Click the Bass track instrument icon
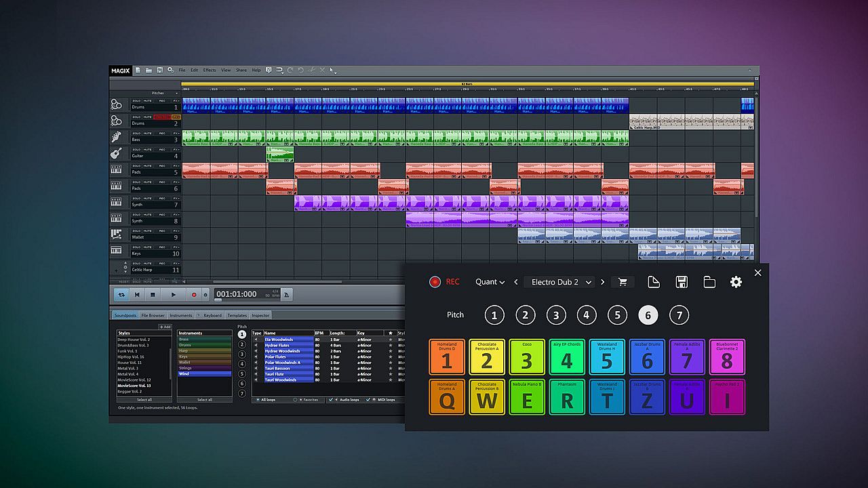Screen dimensions: 868x488 pyautogui.click(x=117, y=137)
